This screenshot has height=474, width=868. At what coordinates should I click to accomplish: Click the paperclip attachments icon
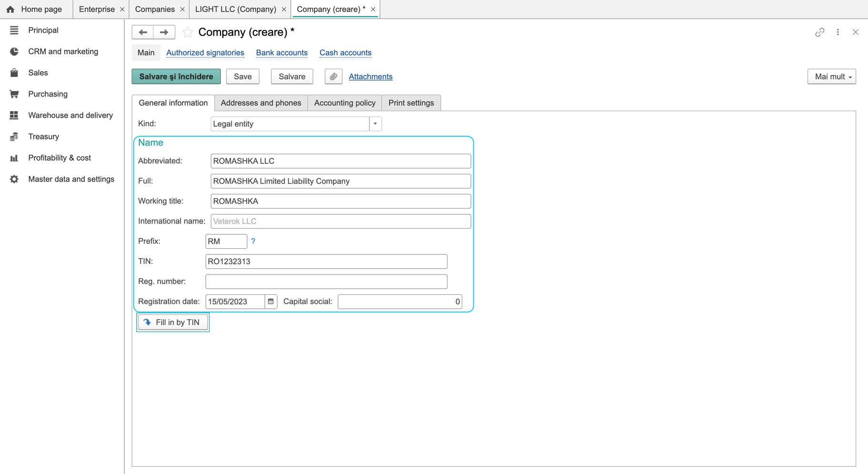coord(333,76)
